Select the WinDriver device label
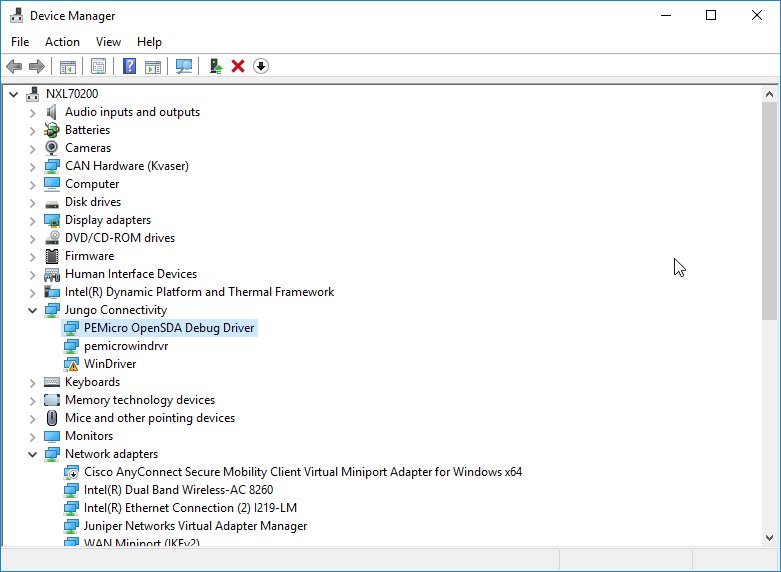 110,364
